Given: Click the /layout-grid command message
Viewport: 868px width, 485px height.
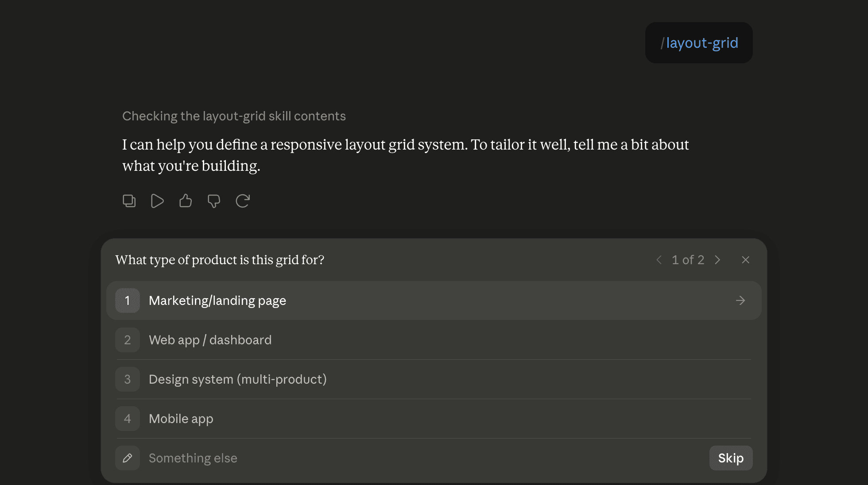Looking at the screenshot, I should coord(699,42).
